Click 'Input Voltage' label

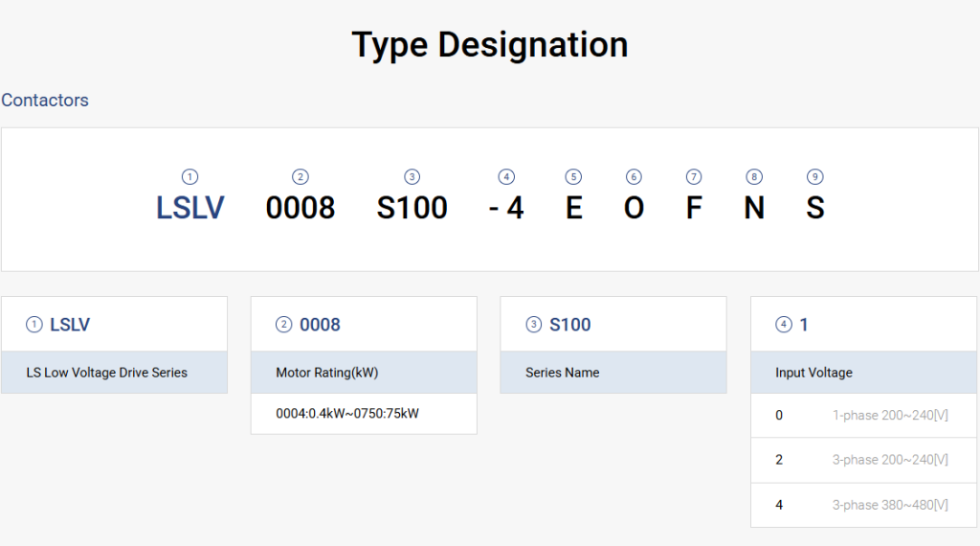pyautogui.click(x=813, y=373)
